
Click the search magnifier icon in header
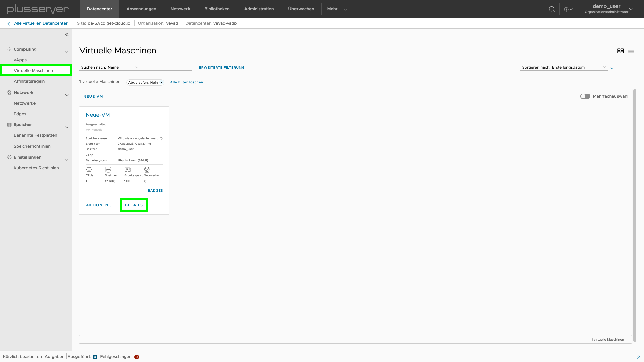pos(552,9)
